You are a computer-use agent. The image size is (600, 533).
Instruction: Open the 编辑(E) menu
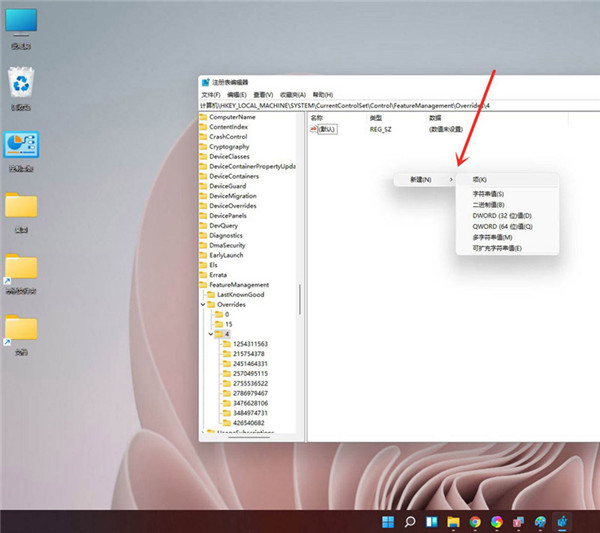pyautogui.click(x=237, y=94)
